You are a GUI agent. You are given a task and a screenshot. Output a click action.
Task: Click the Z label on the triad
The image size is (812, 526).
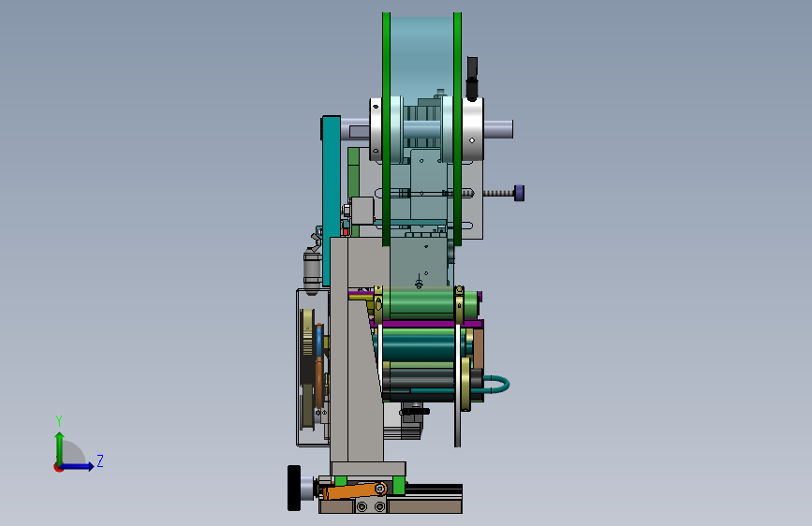[100, 460]
